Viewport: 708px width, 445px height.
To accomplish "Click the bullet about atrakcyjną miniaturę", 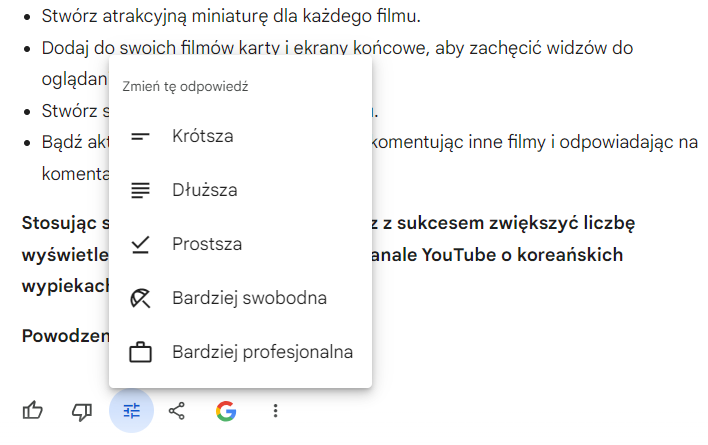I will point(231,16).
